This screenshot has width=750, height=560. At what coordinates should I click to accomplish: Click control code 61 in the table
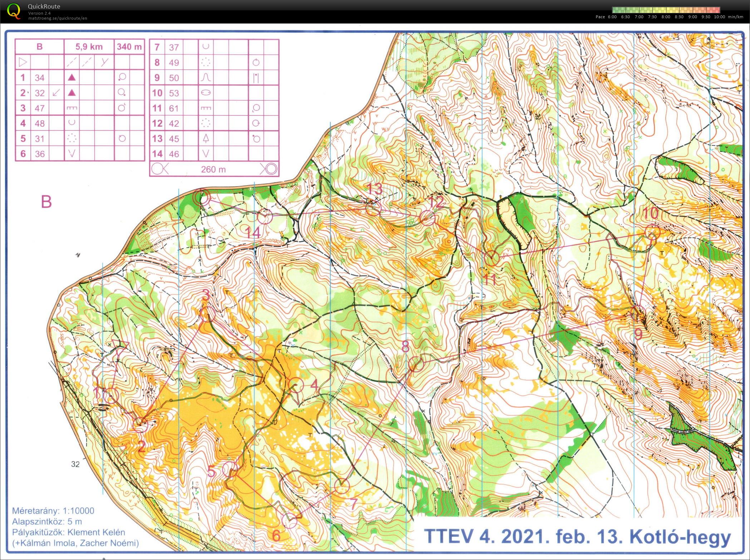[x=174, y=108]
